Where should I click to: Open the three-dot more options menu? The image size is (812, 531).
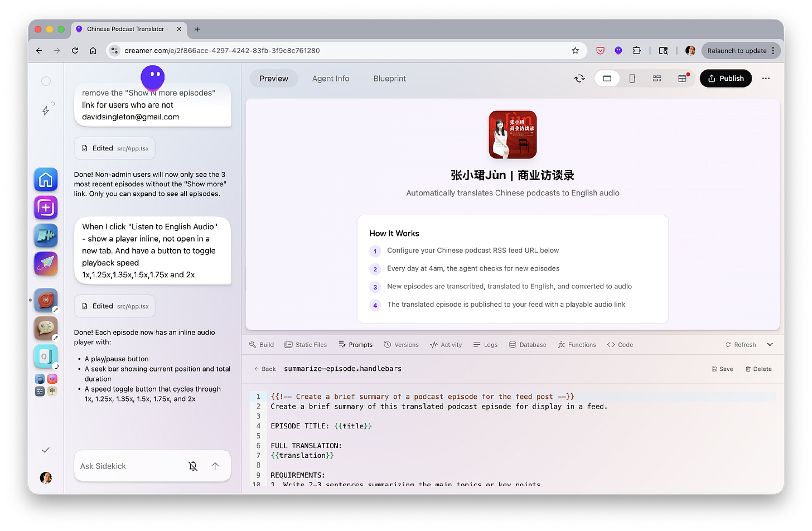click(766, 79)
